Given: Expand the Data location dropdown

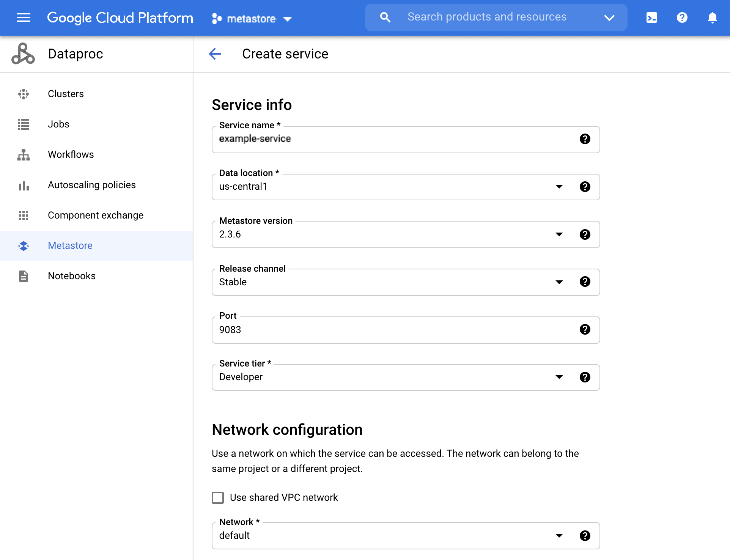Looking at the screenshot, I should [x=559, y=186].
